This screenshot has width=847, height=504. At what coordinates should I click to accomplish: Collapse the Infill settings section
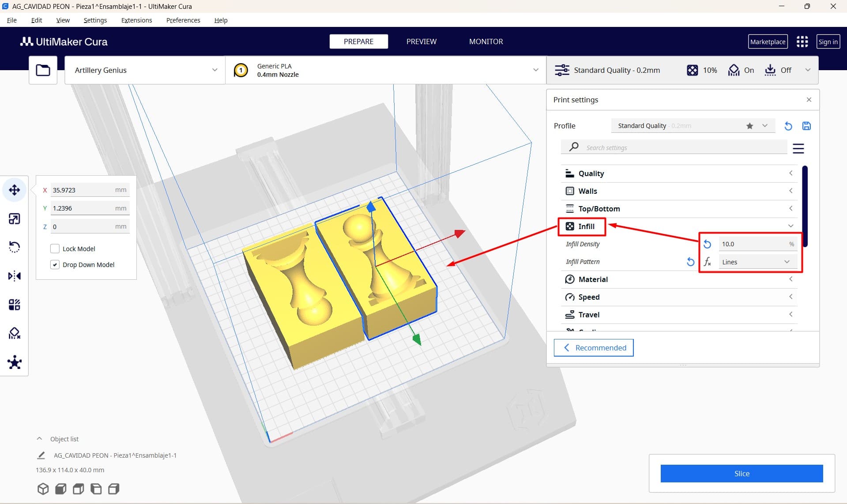pos(679,226)
